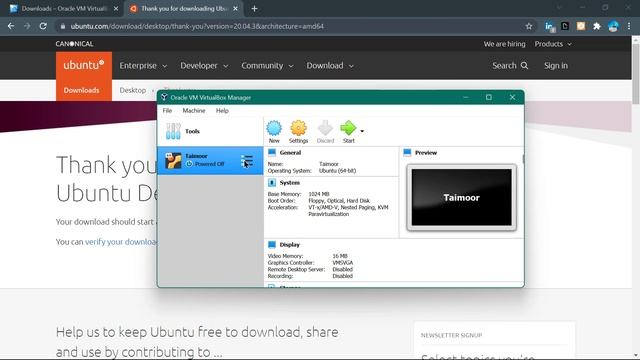This screenshot has height=360, width=640.
Task: Select the Tools item in VirtualBox
Action: coord(210,131)
